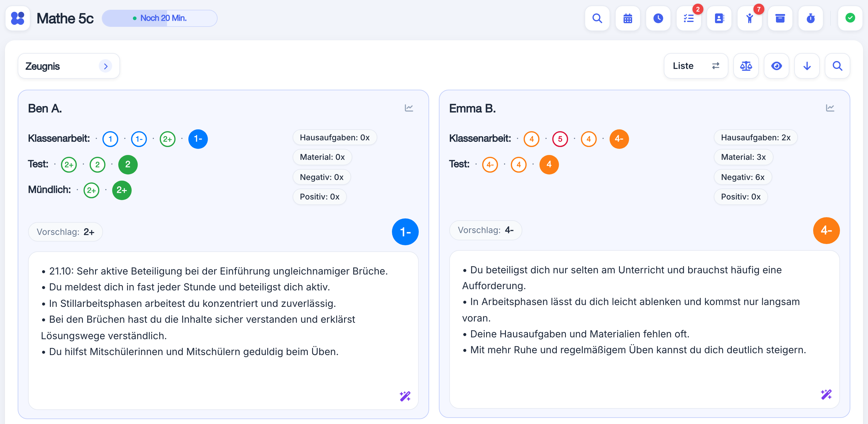Click the search icon beside the sort arrow
This screenshot has height=424, width=868.
tap(837, 66)
